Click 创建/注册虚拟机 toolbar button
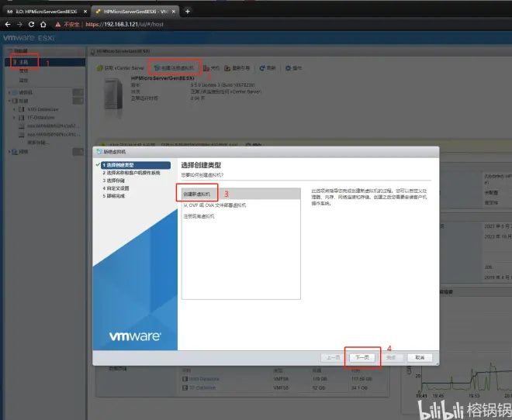The image size is (512, 420). click(x=174, y=68)
